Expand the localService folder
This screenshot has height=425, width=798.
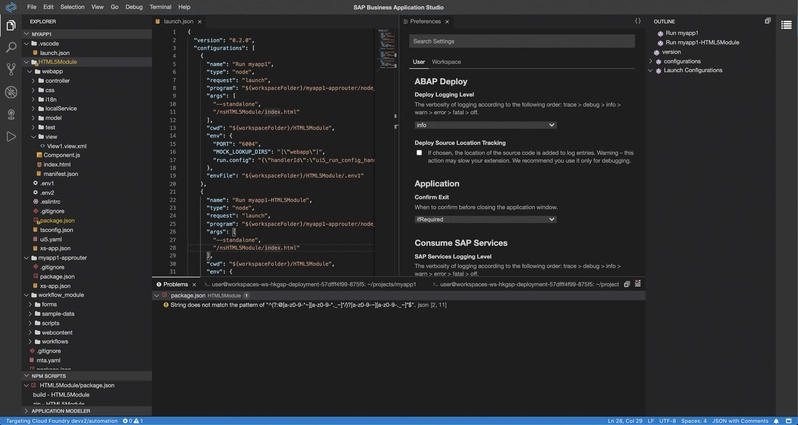pyautogui.click(x=34, y=109)
